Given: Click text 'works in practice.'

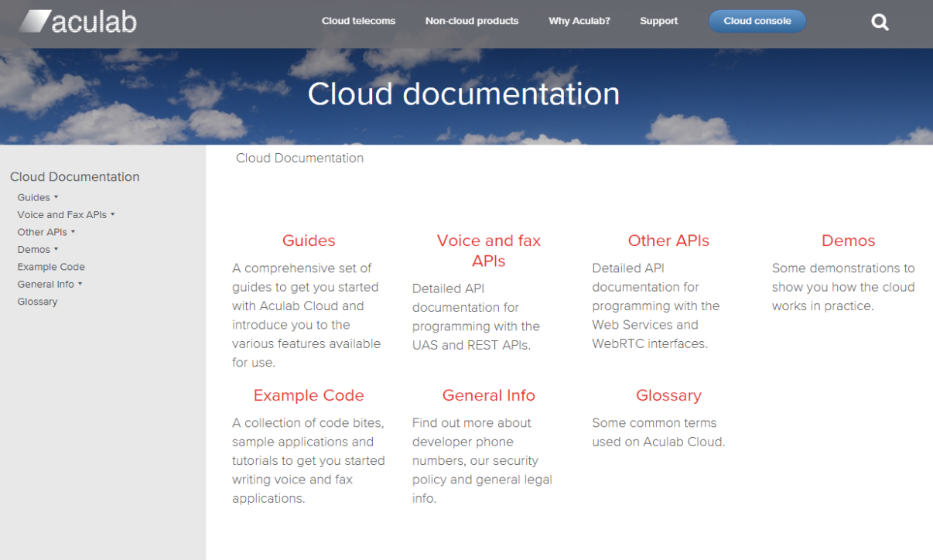Looking at the screenshot, I should (x=823, y=306).
